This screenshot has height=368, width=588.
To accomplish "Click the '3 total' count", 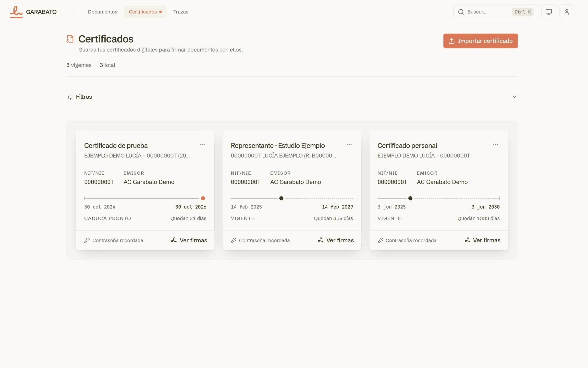I will click(107, 65).
